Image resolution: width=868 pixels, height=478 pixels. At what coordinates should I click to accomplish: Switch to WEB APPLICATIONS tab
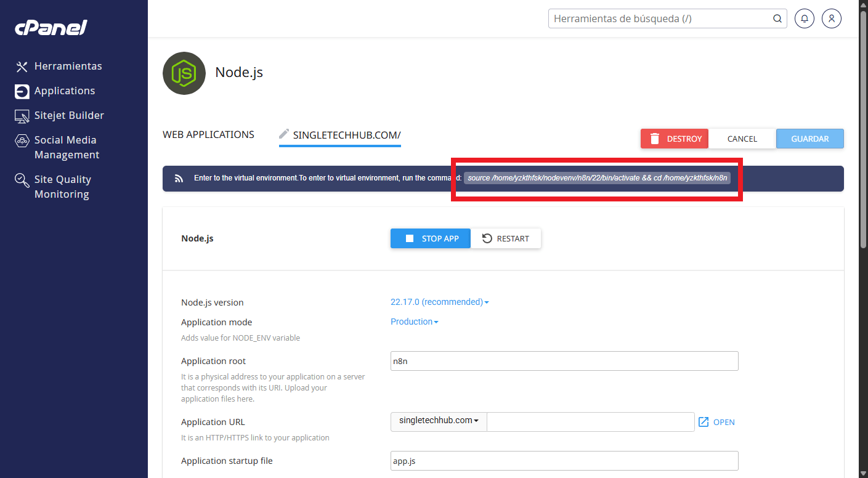pos(208,134)
